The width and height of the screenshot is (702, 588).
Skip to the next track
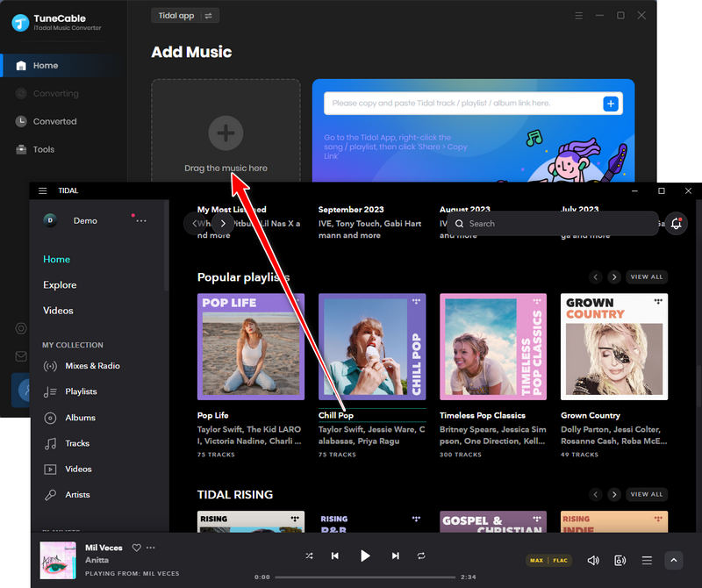tap(396, 556)
